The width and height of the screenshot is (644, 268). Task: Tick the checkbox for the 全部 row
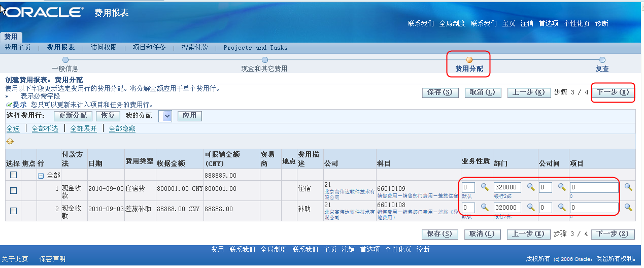[14, 175]
